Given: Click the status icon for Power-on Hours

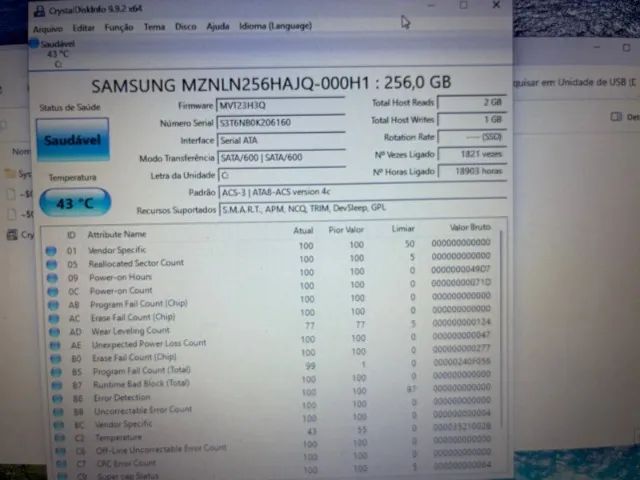Looking at the screenshot, I should [x=52, y=278].
